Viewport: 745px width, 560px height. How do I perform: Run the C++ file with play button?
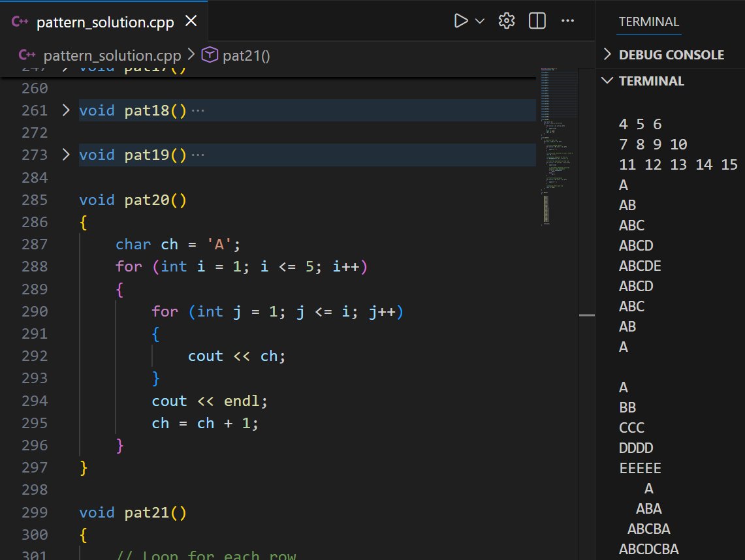tap(461, 21)
